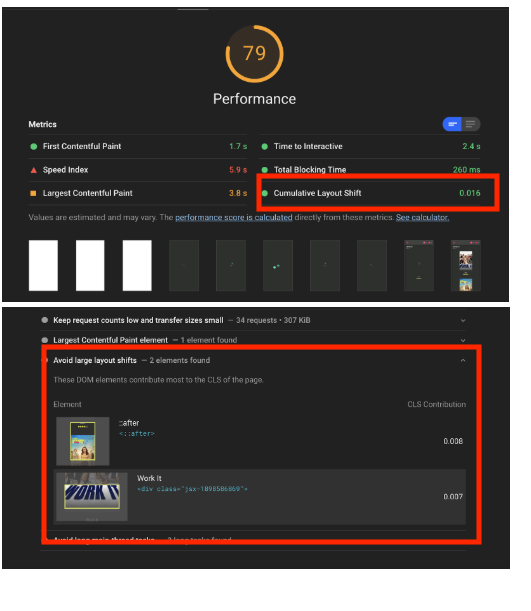This screenshot has width=531, height=611.
Task: Click the performance score 79 gauge
Action: pos(254,54)
